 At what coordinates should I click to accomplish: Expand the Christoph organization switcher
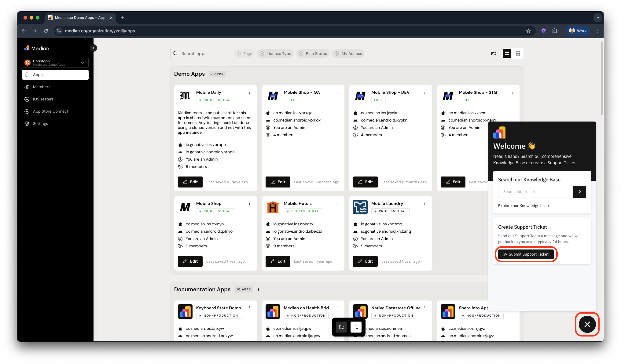55,63
